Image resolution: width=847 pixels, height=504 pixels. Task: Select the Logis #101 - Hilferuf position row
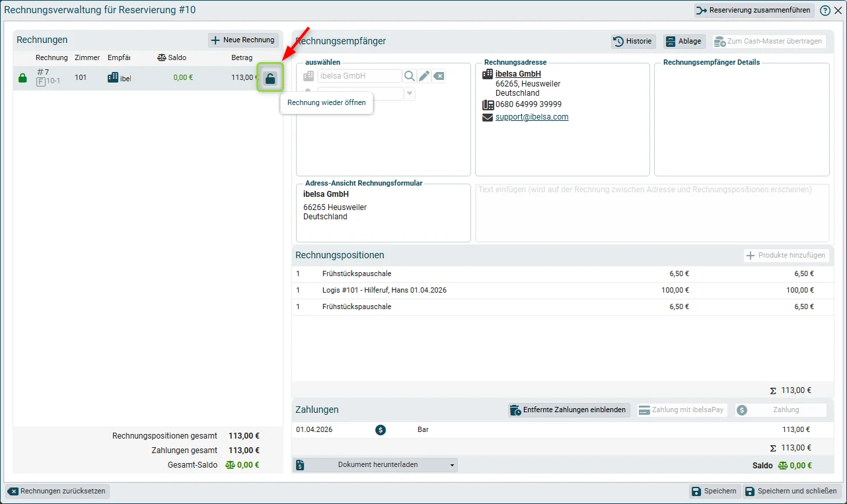[562, 291]
